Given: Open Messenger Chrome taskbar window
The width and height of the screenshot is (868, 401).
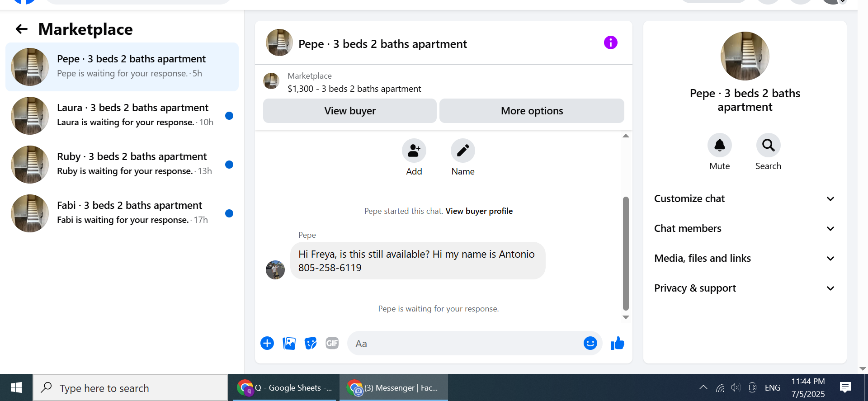Looking at the screenshot, I should point(393,387).
